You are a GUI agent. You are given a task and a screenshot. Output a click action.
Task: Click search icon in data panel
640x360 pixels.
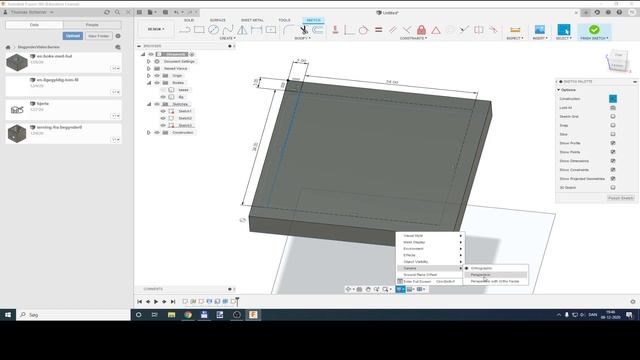point(118,12)
